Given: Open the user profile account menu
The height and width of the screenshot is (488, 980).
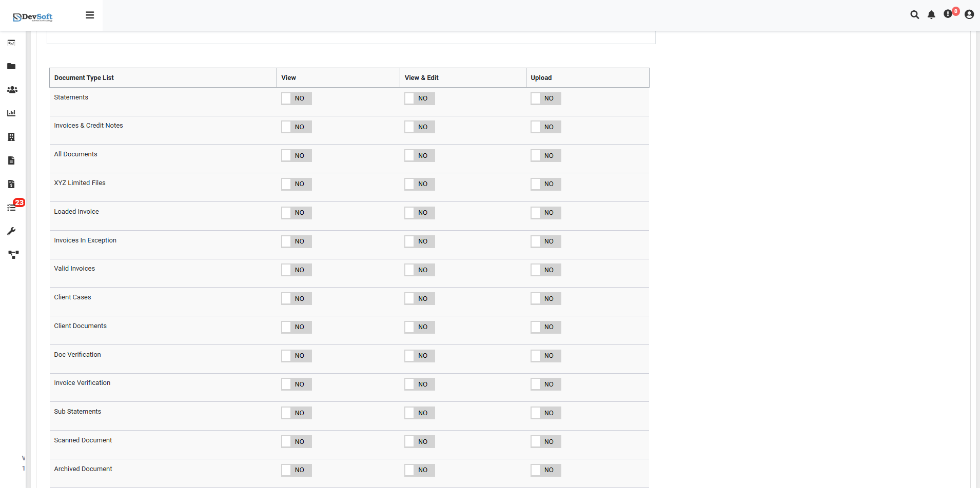Looking at the screenshot, I should point(969,15).
